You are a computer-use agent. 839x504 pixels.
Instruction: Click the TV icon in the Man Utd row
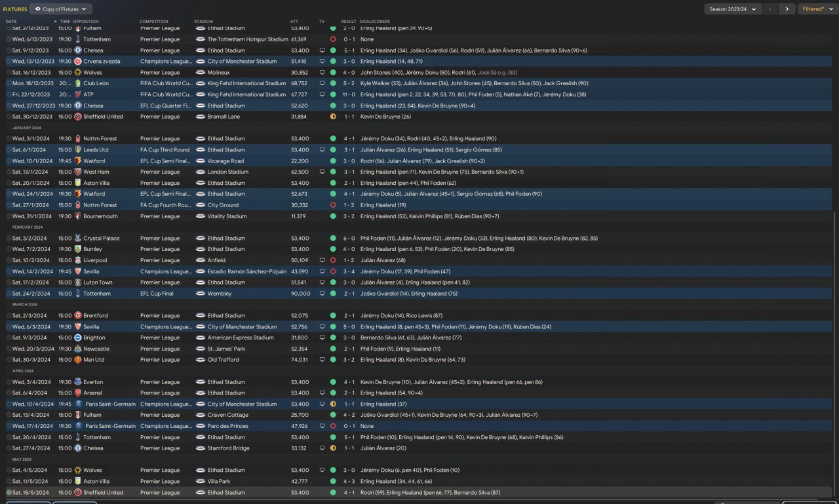(x=322, y=360)
